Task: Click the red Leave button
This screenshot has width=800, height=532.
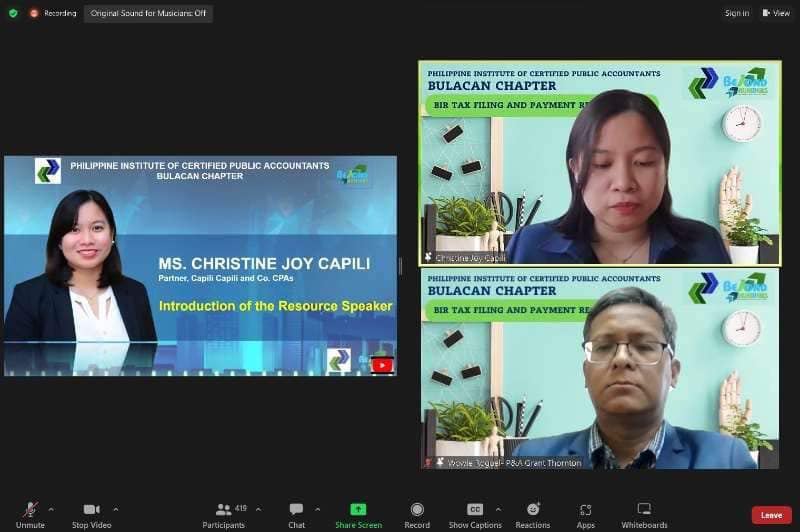Action: pos(771,515)
